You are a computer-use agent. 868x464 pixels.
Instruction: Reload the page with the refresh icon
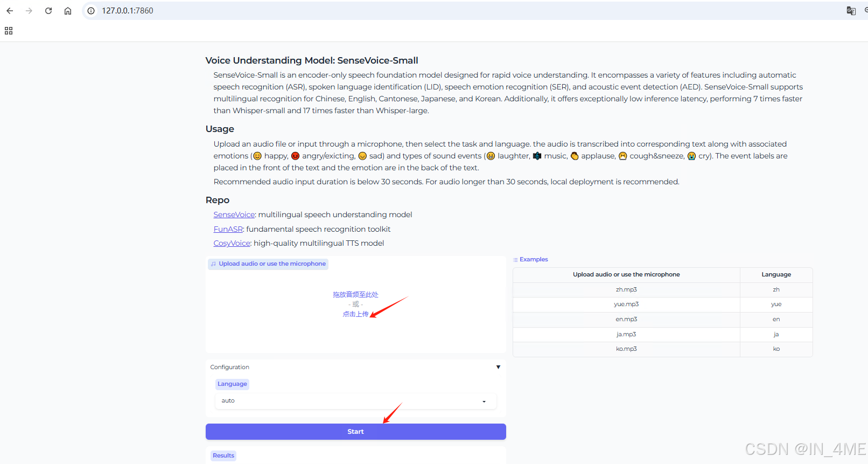(x=48, y=11)
